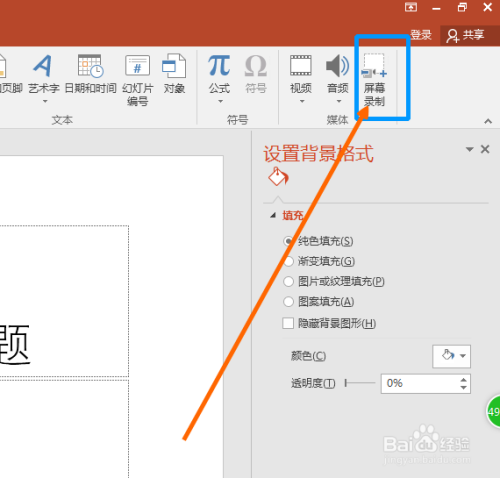Open WordArt (艺术字) dropdown arrow
Image resolution: width=500 pixels, height=478 pixels.
(x=45, y=101)
